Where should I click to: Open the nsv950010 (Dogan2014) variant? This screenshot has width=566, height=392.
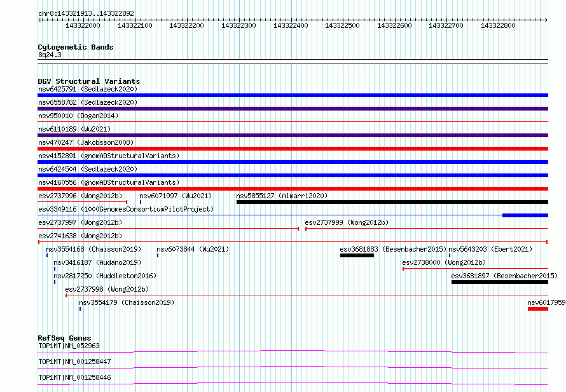(x=78, y=116)
